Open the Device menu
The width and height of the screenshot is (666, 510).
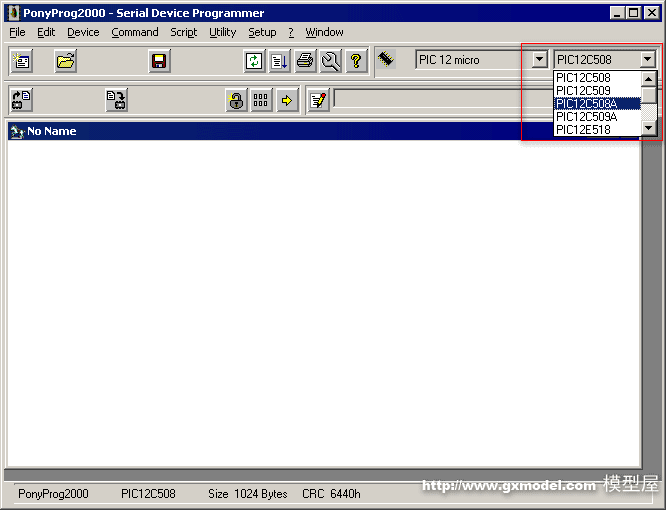pyautogui.click(x=83, y=32)
